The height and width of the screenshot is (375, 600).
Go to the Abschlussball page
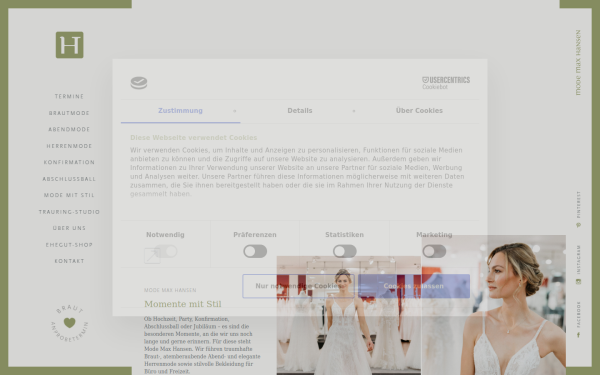[x=69, y=179]
